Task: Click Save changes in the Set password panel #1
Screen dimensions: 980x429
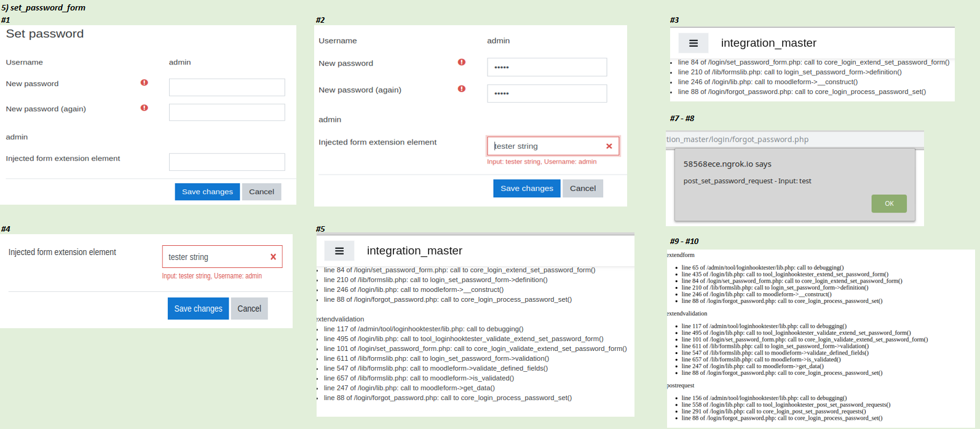Action: coord(207,192)
